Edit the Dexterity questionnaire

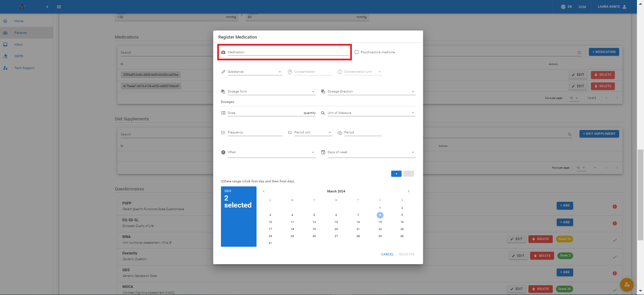[x=518, y=256]
